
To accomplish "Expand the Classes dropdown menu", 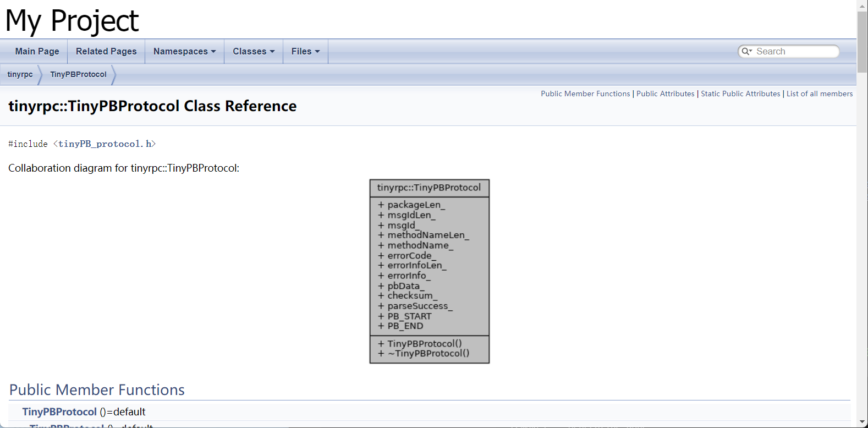I will pyautogui.click(x=254, y=51).
